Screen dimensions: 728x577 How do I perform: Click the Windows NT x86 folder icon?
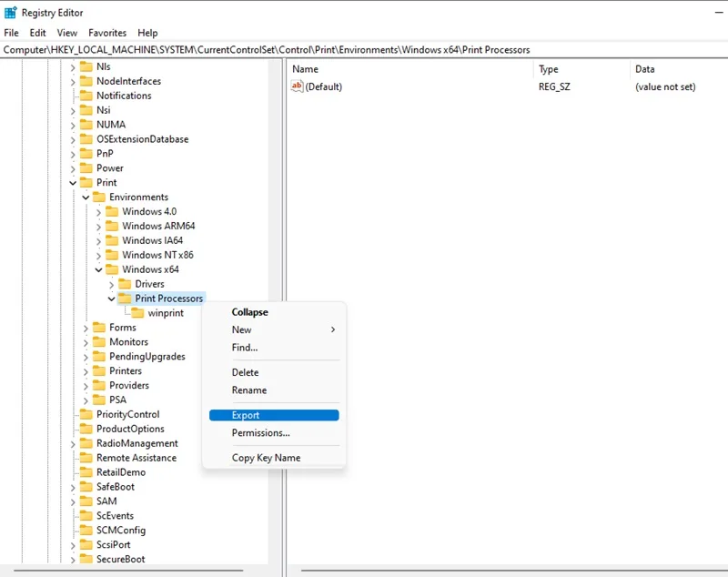(112, 255)
